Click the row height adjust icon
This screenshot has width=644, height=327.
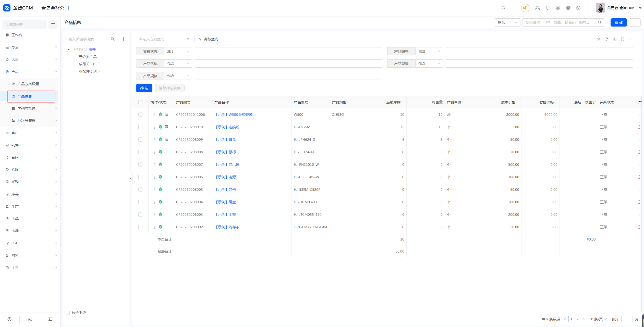coord(630,39)
